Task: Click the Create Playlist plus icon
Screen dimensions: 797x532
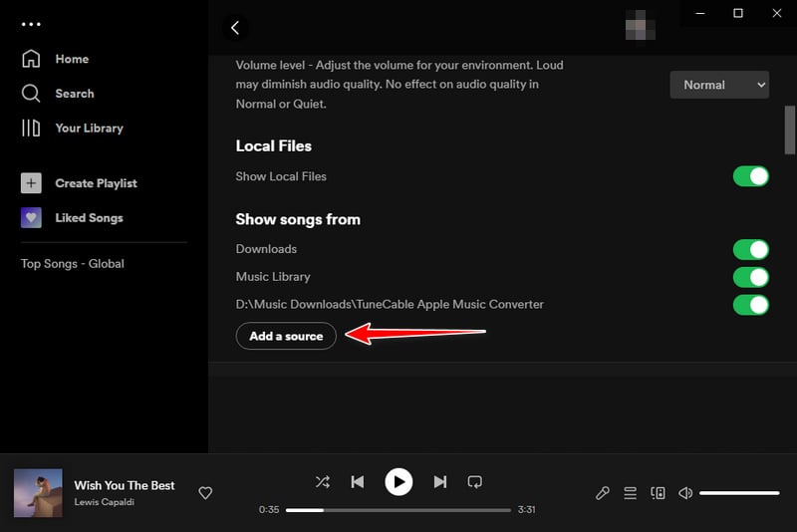Action: pyautogui.click(x=31, y=183)
